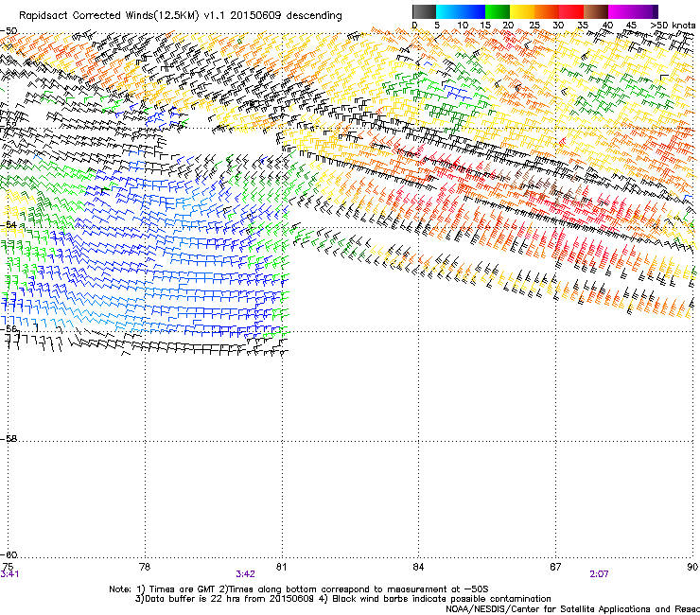The image size is (700, 615).
Task: Click the '-58' latitude axis label
Action: point(9,439)
